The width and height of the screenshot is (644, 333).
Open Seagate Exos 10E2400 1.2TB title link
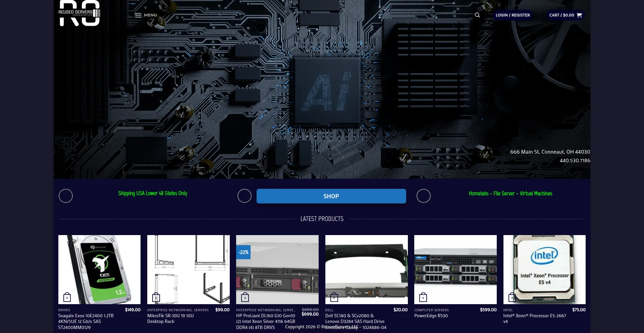86,322
